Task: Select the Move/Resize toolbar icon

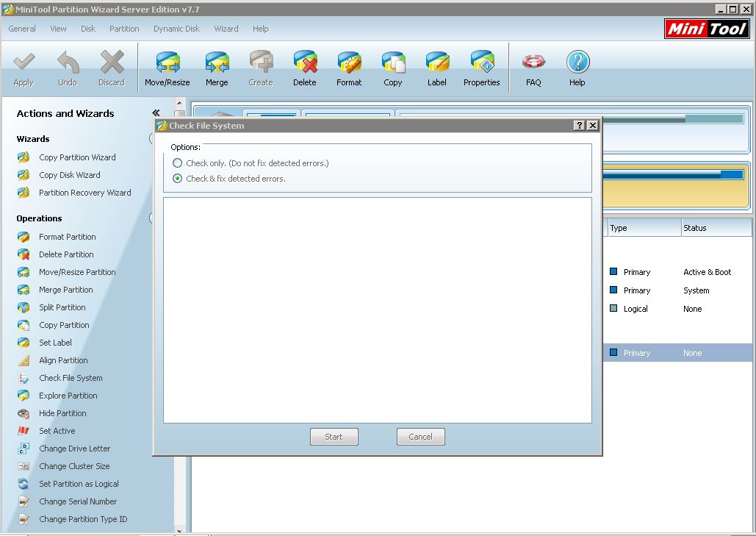Action: (x=168, y=62)
